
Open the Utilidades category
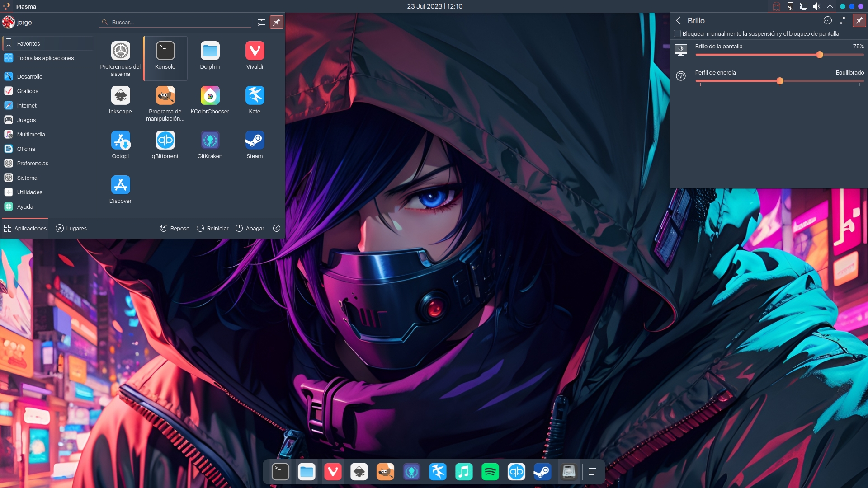point(48,192)
